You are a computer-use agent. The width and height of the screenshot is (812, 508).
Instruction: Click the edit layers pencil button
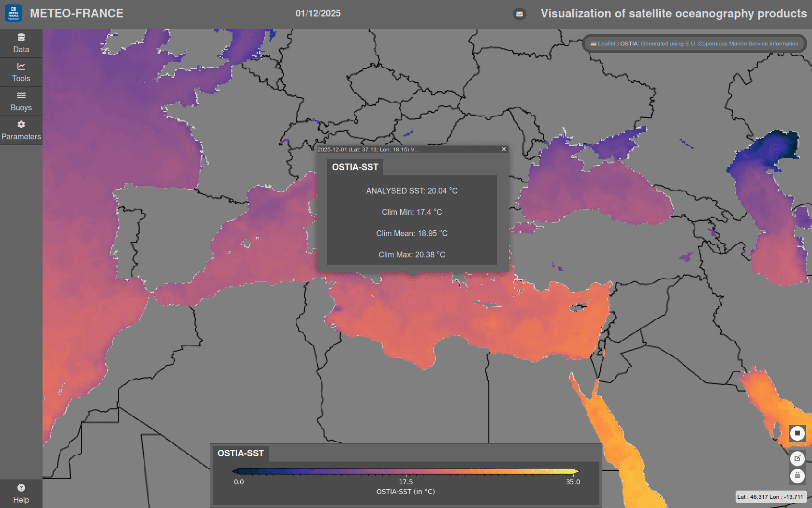coord(797,458)
